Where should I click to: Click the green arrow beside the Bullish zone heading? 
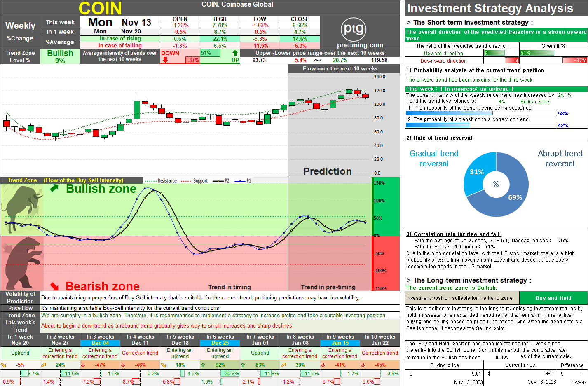pyautogui.click(x=54, y=188)
